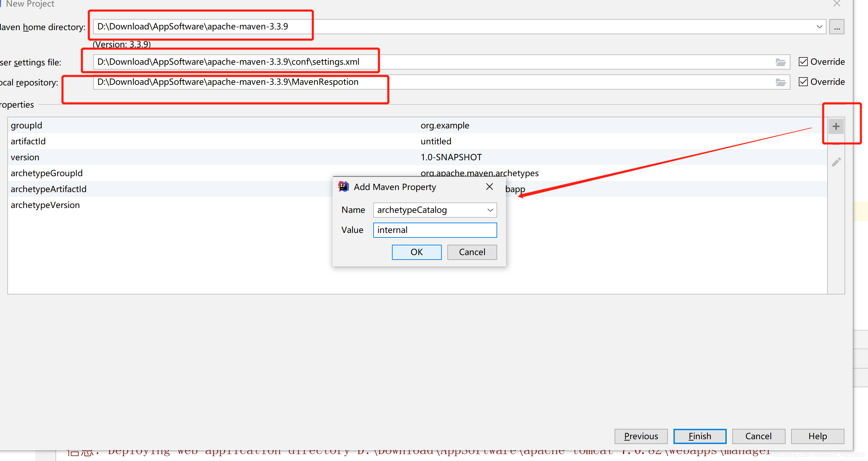Click the Maven project add property icon
Viewport: 868px width, 461px height.
click(837, 126)
